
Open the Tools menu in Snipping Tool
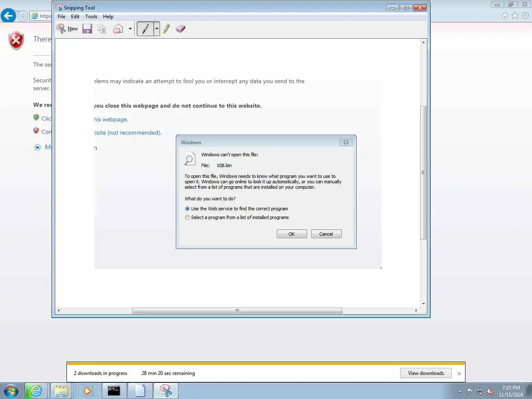coord(91,17)
